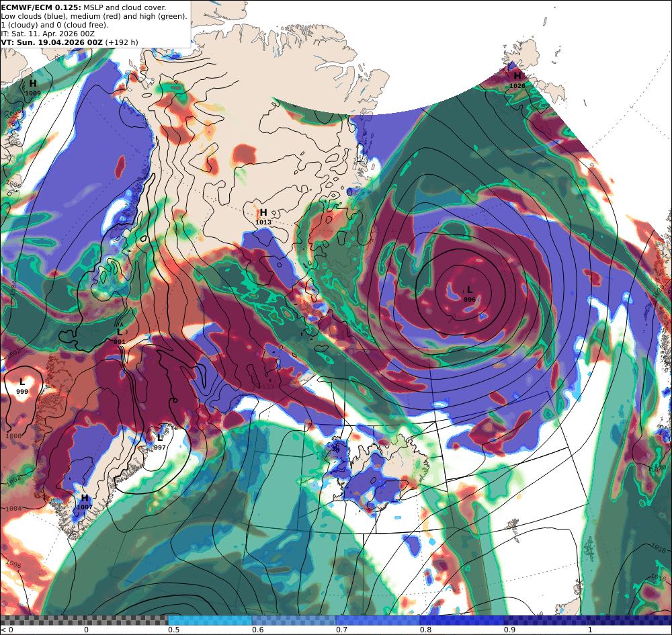672x635 pixels.
Task: Click the 'IT: Sat. 11. Apr. 2026 00Z' initialization time
Action: (x=48, y=34)
